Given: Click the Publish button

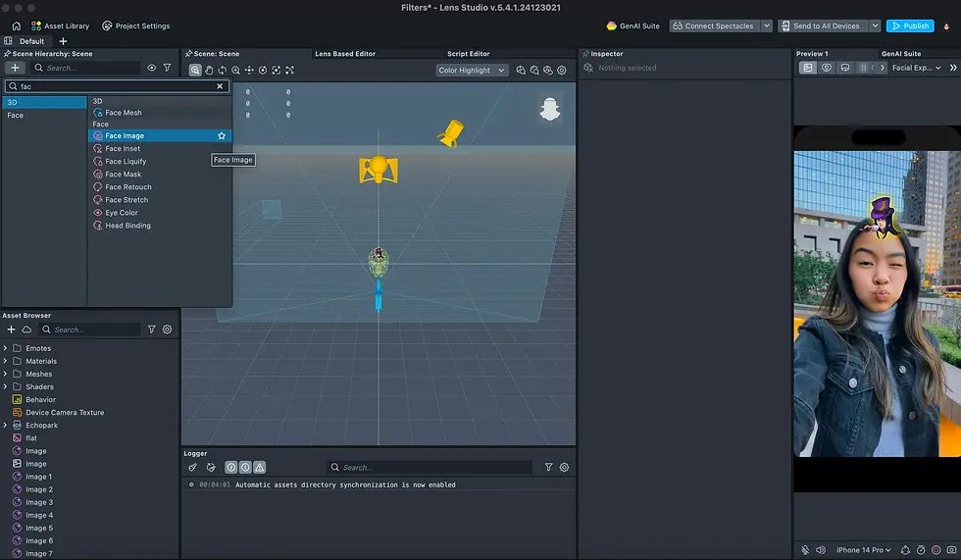Looking at the screenshot, I should [910, 25].
